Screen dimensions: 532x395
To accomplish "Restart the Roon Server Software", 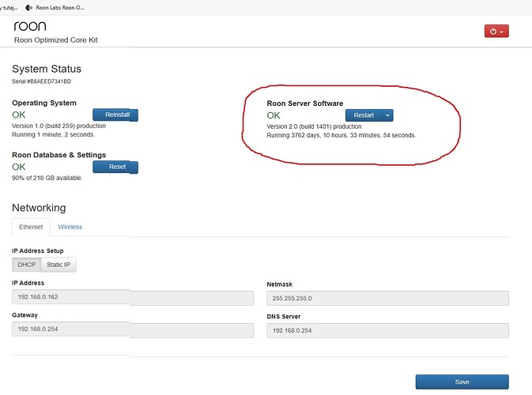I will (364, 115).
